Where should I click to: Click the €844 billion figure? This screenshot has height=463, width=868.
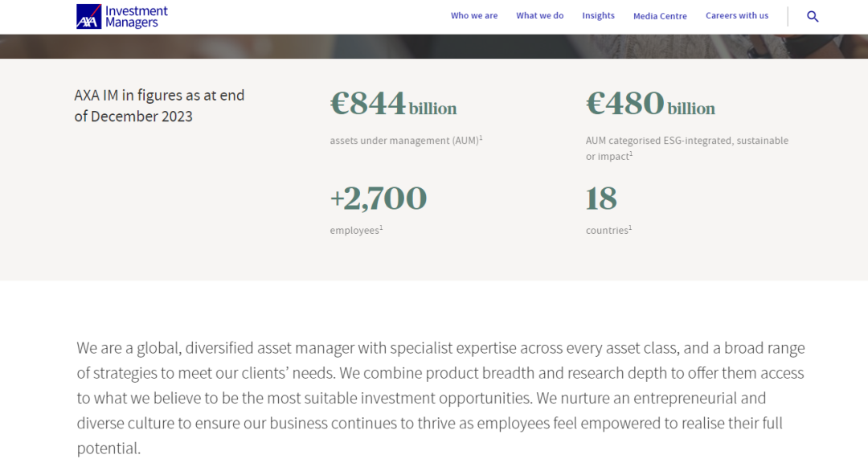coord(394,103)
